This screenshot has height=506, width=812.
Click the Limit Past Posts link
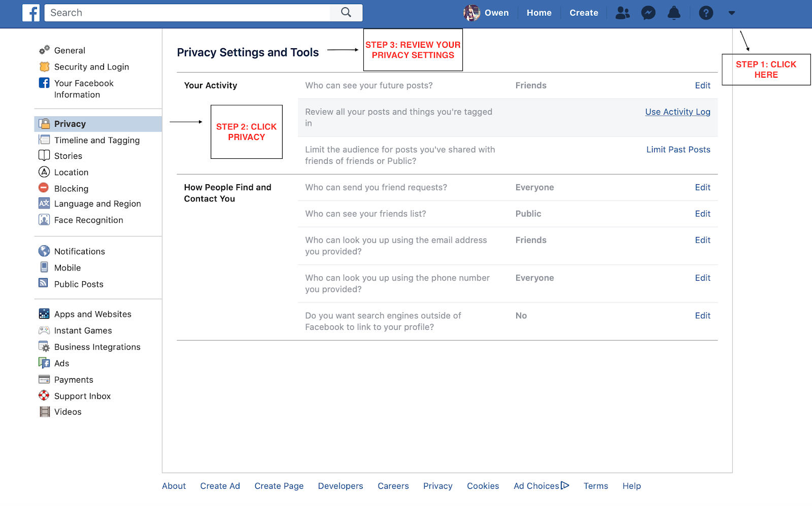click(x=678, y=149)
